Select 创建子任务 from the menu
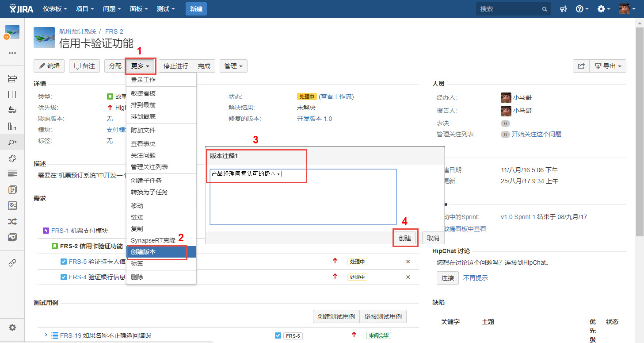The image size is (644, 343). tap(161, 181)
